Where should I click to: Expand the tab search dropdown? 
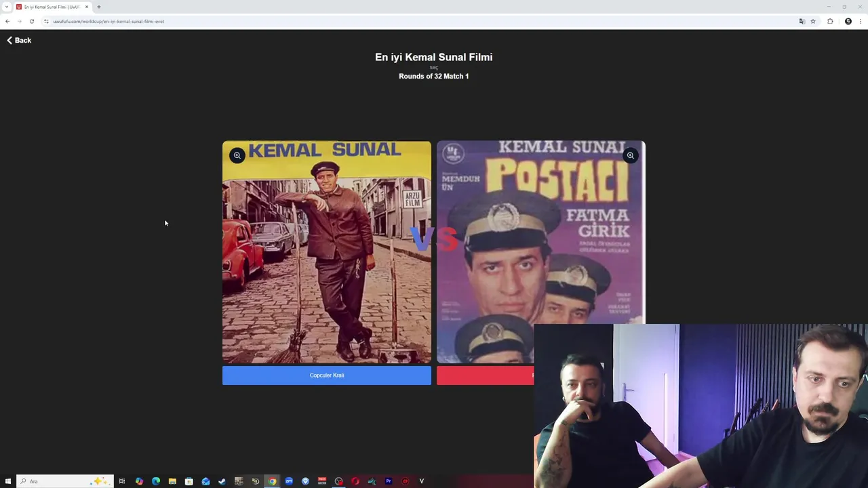click(x=6, y=7)
